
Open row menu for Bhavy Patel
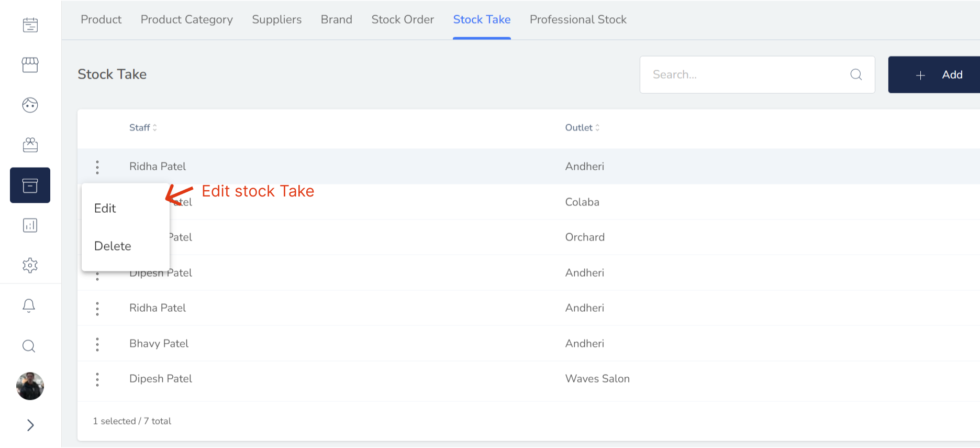[97, 344]
